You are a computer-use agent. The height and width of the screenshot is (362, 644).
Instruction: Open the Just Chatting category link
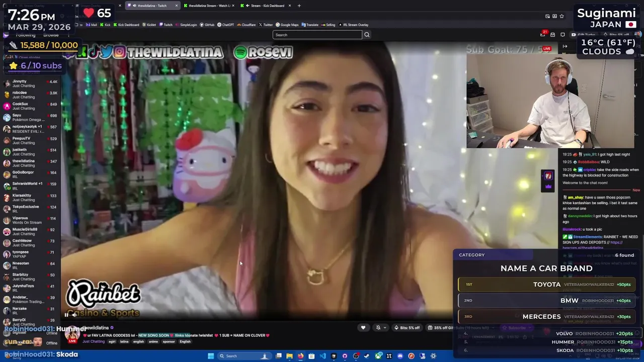click(94, 342)
